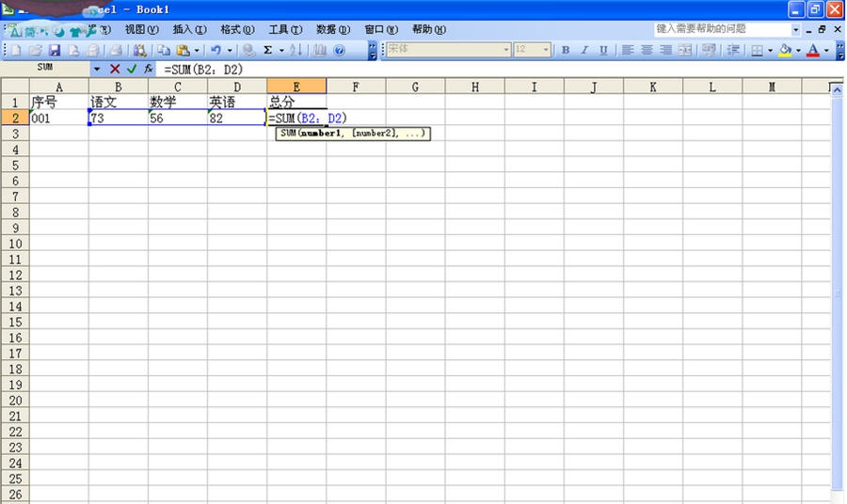Click the Sort ascending icon
This screenshot has width=847, height=504.
pos(296,50)
